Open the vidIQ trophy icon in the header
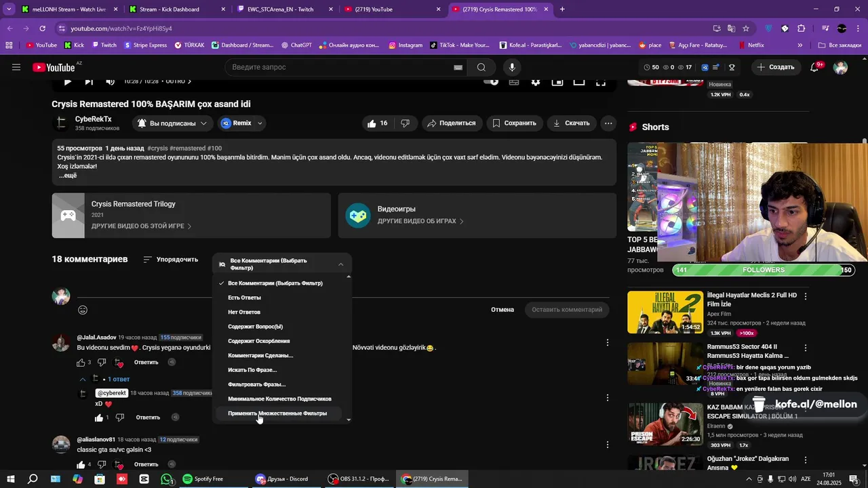The width and height of the screenshot is (868, 488). (732, 67)
